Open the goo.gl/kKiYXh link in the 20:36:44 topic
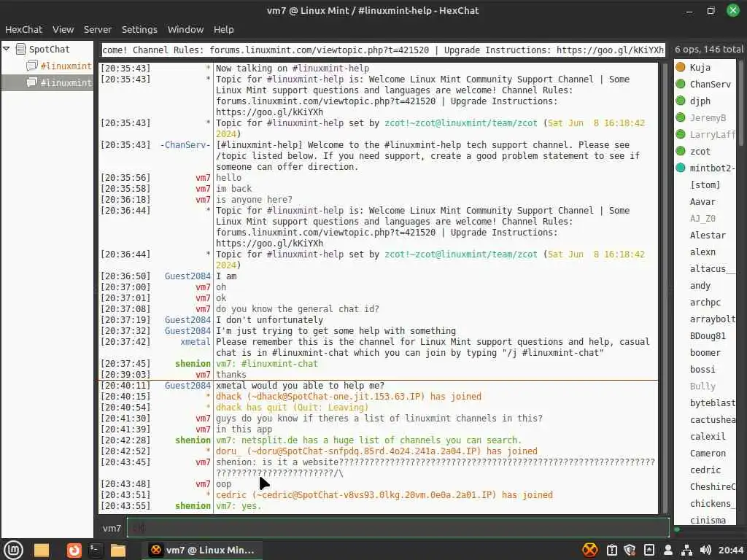The height and width of the screenshot is (560, 747). coord(270,244)
